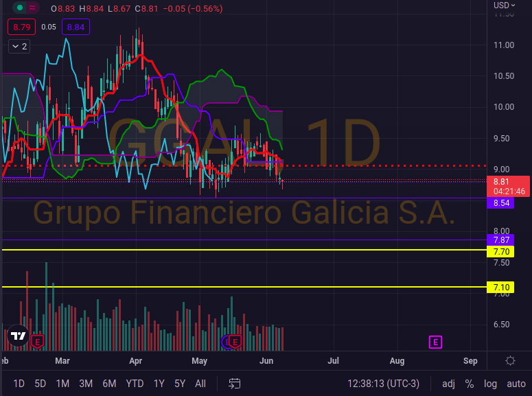The image size is (532, 396).
Task: Click the future purple earnings E marker
Action: [435, 341]
